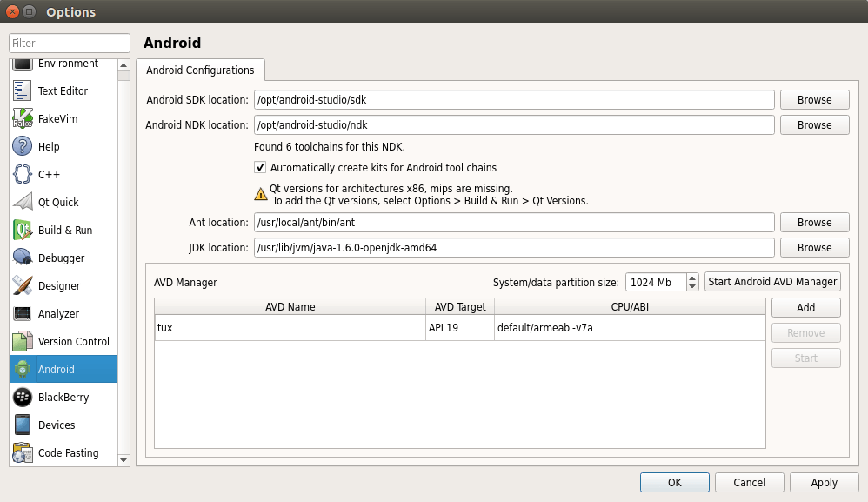The height and width of the screenshot is (502, 868).
Task: Add a new AVD
Action: (805, 307)
